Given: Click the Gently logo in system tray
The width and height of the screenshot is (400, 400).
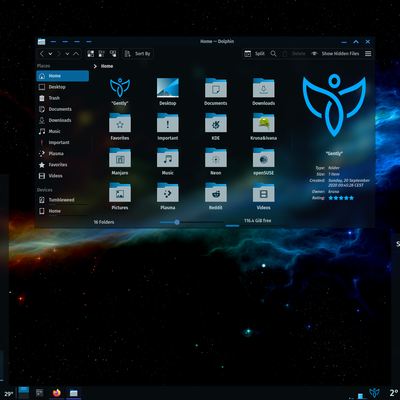Looking at the screenshot, I should pos(374,393).
